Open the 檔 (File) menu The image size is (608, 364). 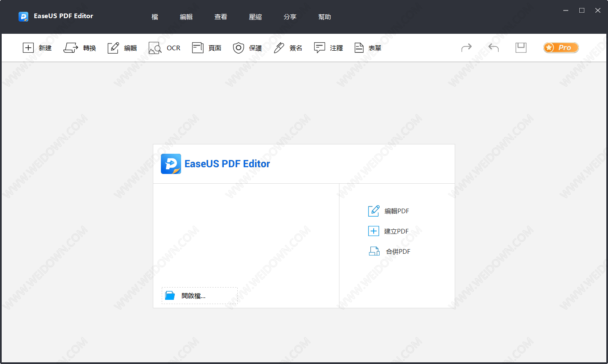click(155, 17)
